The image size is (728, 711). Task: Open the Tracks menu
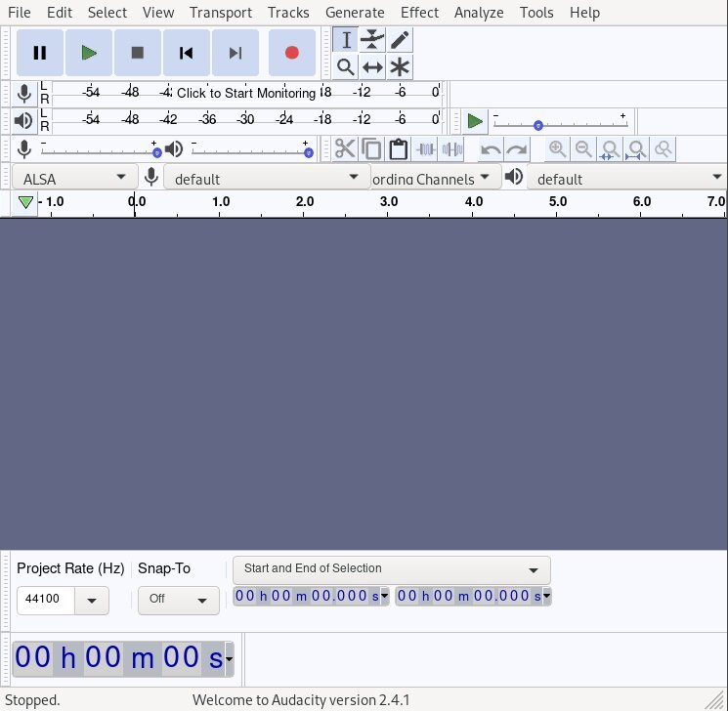288,13
